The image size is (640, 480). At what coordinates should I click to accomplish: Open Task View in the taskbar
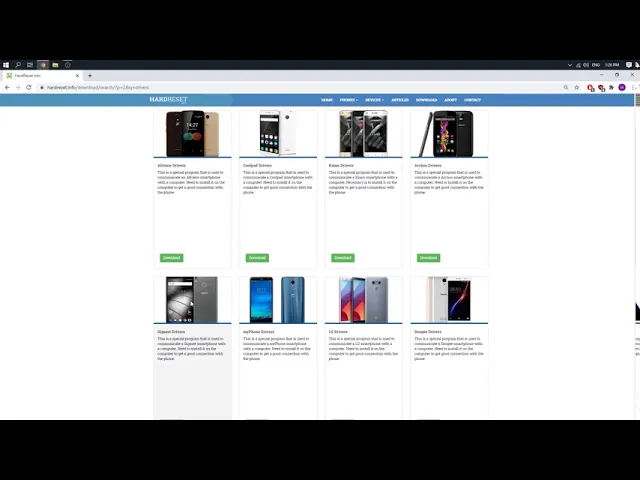coord(30,65)
